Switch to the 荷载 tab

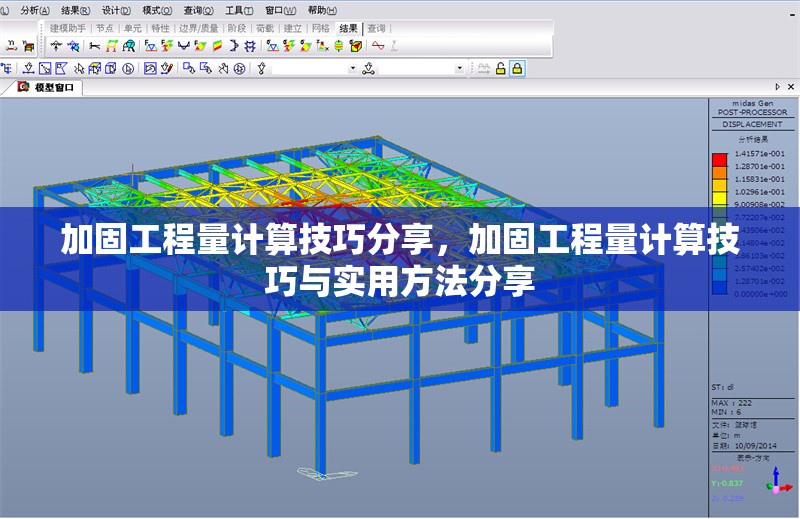(x=265, y=29)
